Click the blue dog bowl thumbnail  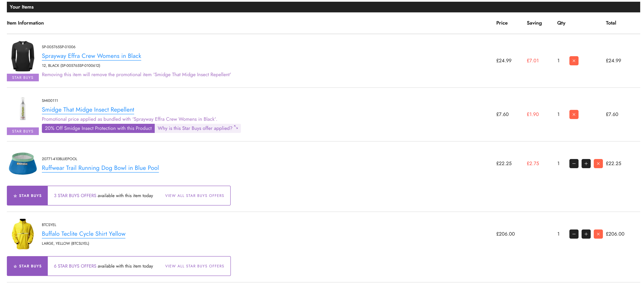pyautogui.click(x=23, y=163)
